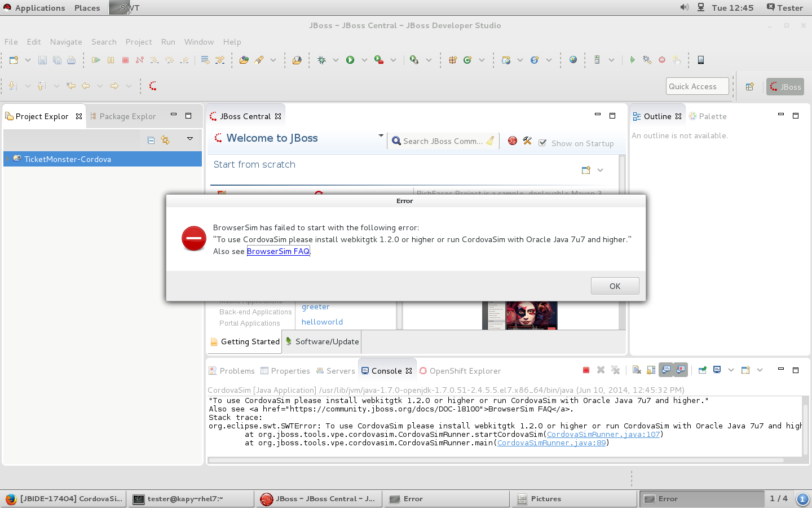
Task: Open the Open Console dropdown arrow
Action: click(x=760, y=370)
